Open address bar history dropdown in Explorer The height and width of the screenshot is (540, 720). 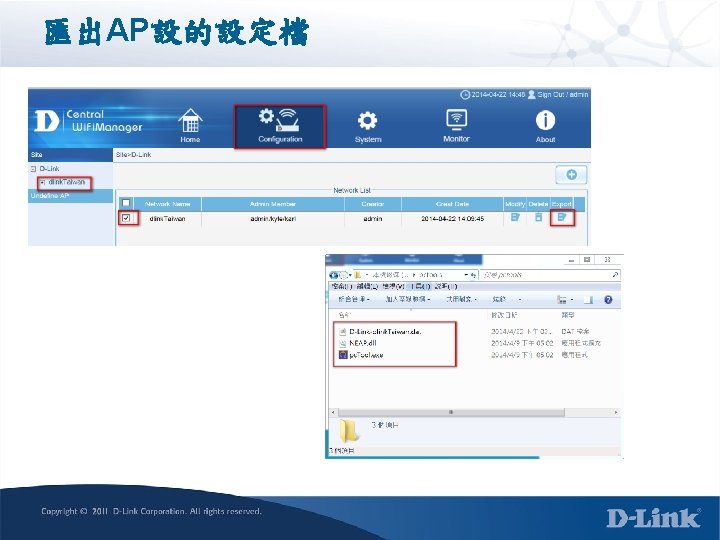(x=466, y=275)
